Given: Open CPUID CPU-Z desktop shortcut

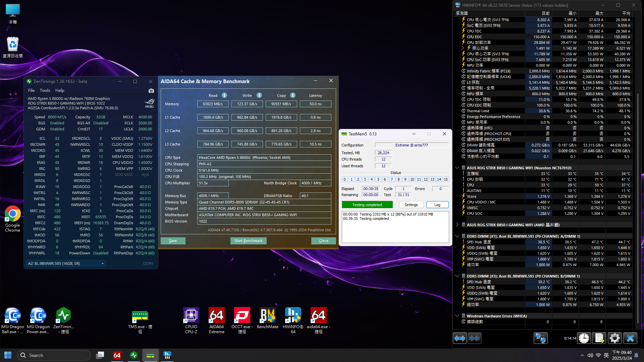Looking at the screenshot, I should point(191,321).
